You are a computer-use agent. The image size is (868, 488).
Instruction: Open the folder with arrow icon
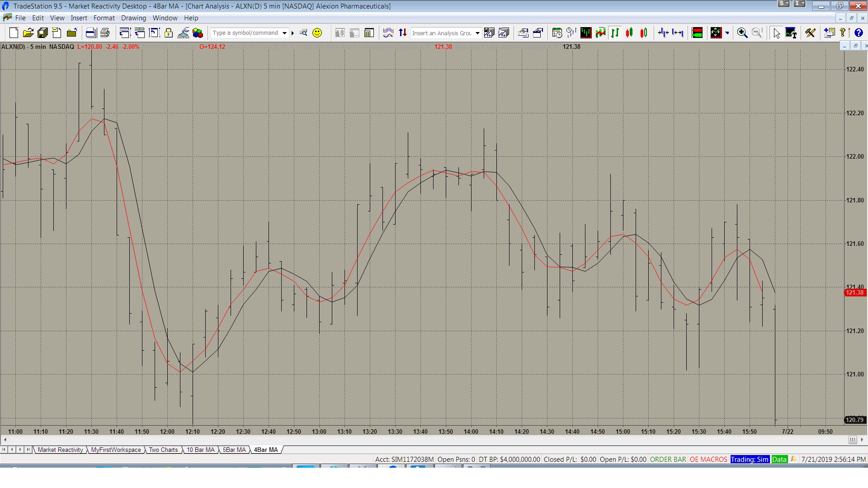[x=71, y=33]
